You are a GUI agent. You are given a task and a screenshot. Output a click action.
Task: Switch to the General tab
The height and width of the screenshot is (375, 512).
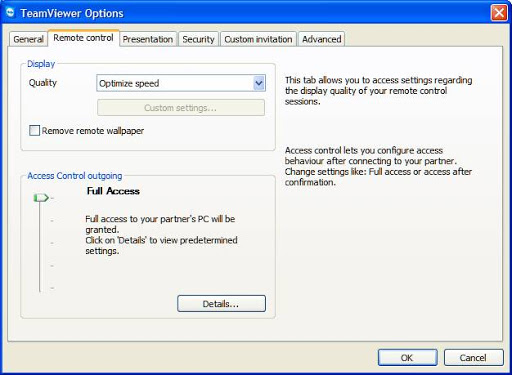click(x=28, y=39)
